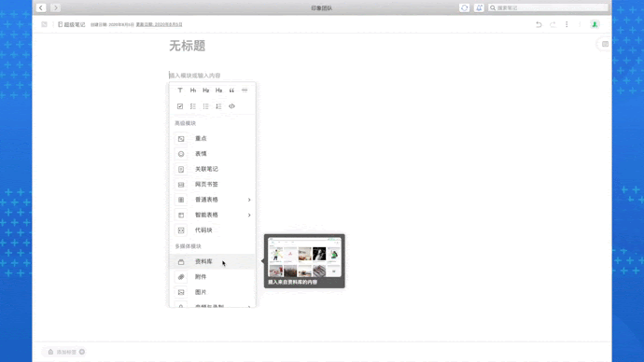Select the 资料库 library item
Screen dimensions: 644x362
[x=213, y=262]
